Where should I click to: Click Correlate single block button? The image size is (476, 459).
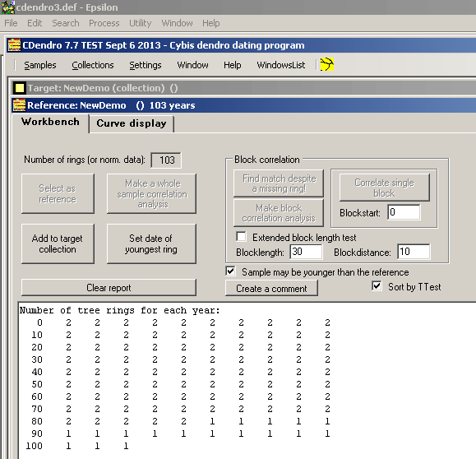click(x=384, y=188)
